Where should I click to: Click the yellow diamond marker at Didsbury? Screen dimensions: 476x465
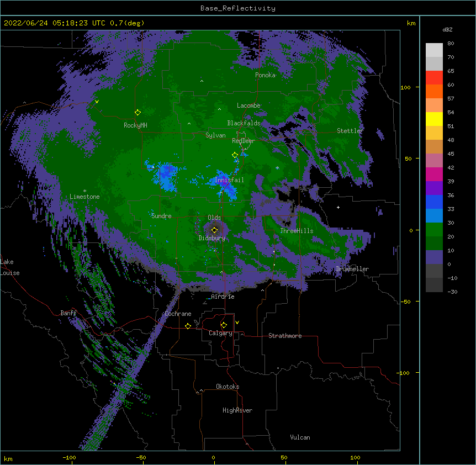point(215,230)
